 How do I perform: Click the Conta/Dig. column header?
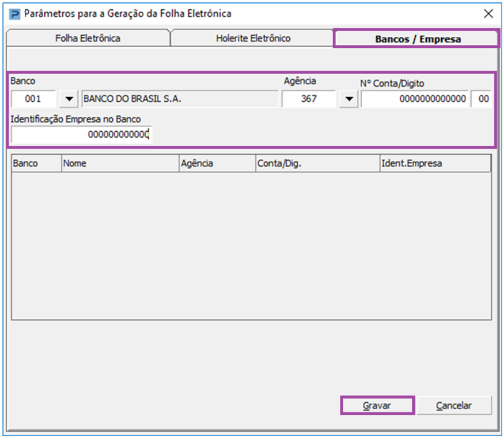coord(317,163)
